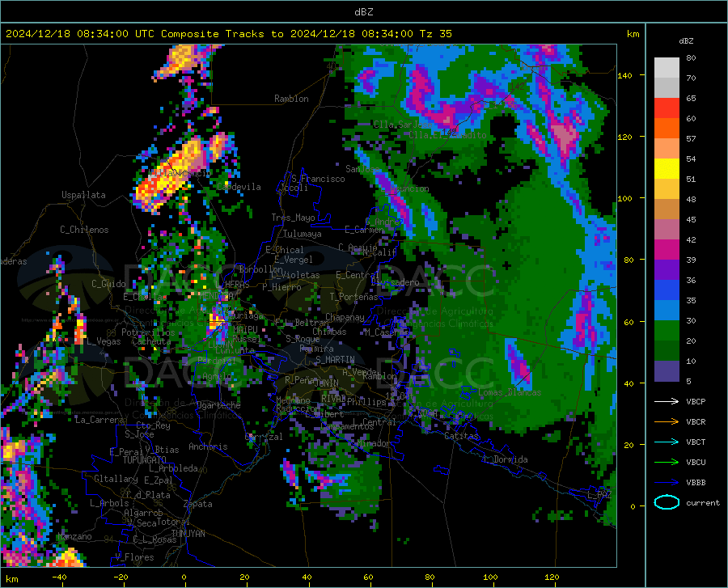Click the 'Catitas' map label
The image size is (728, 588).
(x=461, y=436)
